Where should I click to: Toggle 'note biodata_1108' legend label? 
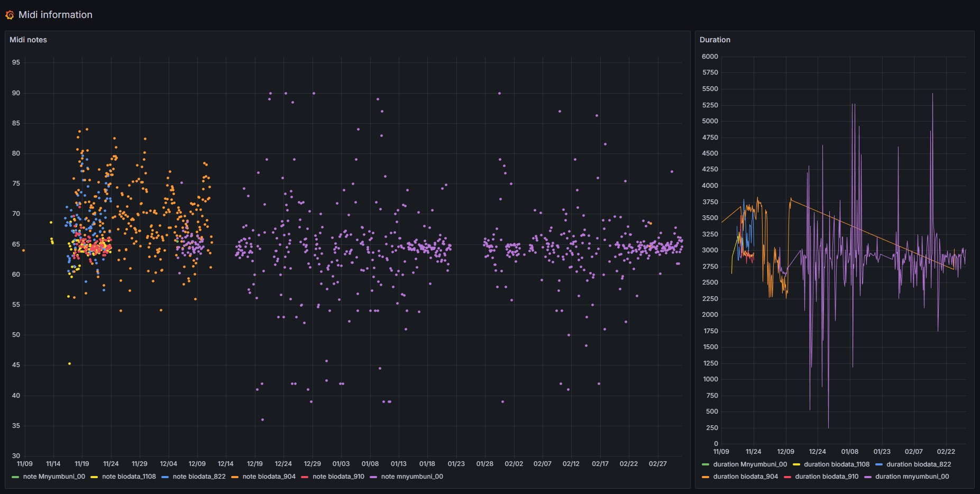(129, 477)
